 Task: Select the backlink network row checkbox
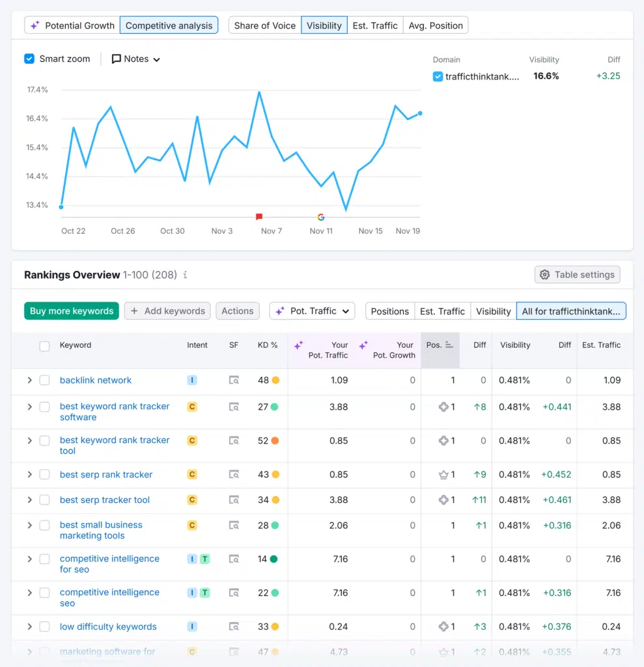pyautogui.click(x=44, y=380)
